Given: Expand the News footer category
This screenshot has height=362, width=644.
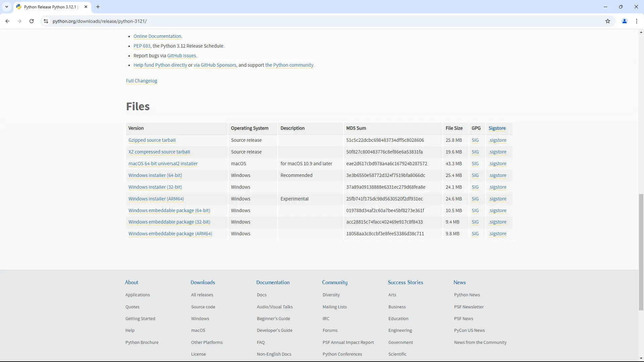Looking at the screenshot, I should [x=460, y=282].
